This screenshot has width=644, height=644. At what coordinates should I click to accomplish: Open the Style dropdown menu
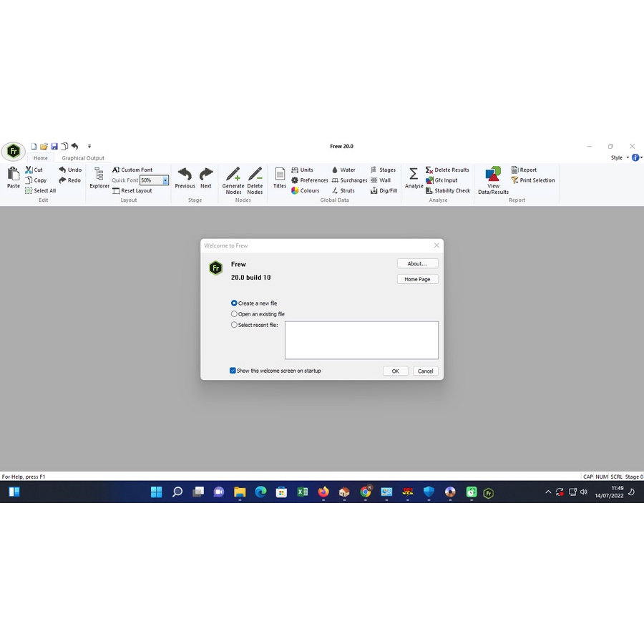point(620,157)
